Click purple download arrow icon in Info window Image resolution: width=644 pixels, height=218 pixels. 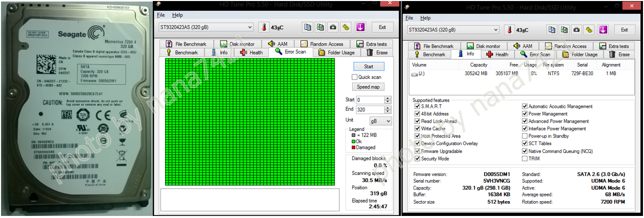(x=603, y=30)
